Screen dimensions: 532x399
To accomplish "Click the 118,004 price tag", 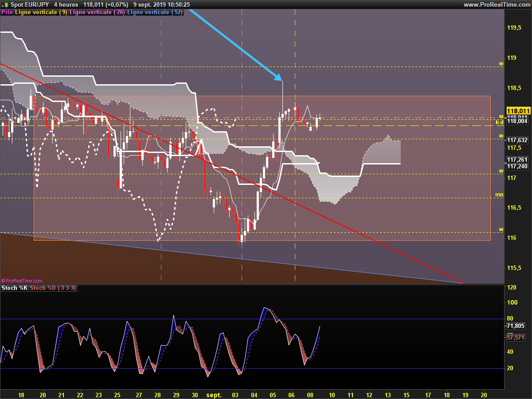I will pyautogui.click(x=517, y=121).
